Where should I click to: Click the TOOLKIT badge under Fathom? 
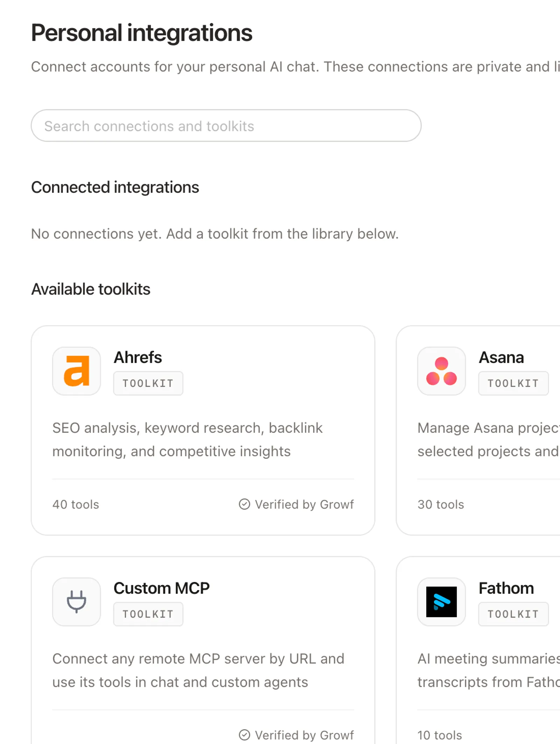coord(513,614)
